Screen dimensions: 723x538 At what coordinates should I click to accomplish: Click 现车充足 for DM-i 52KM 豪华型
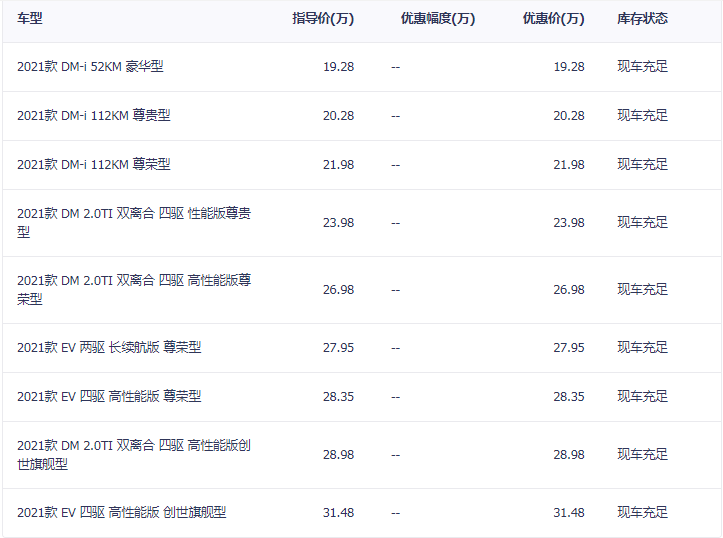(x=642, y=67)
